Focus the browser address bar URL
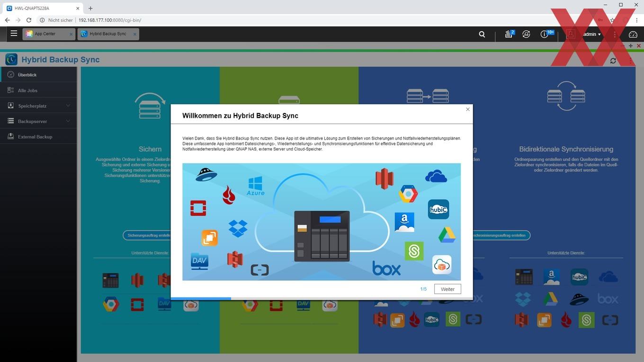This screenshot has width=644, height=362. click(110, 20)
